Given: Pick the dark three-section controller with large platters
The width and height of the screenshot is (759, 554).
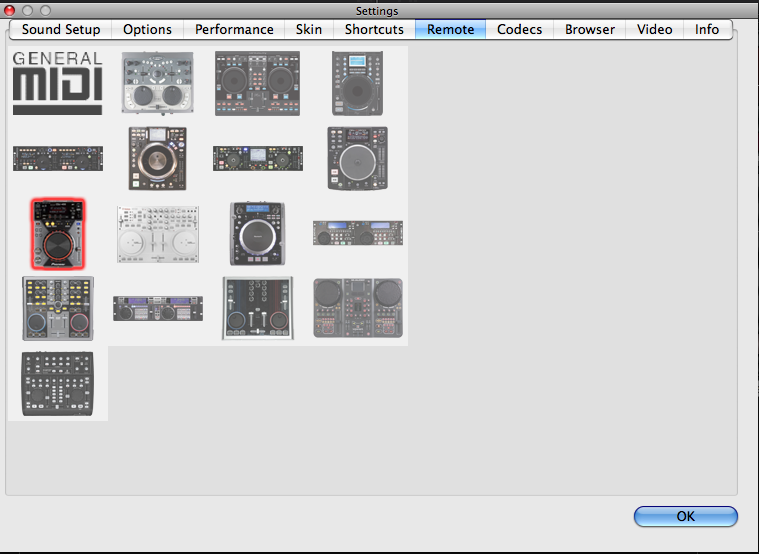Looking at the screenshot, I should tap(358, 308).
